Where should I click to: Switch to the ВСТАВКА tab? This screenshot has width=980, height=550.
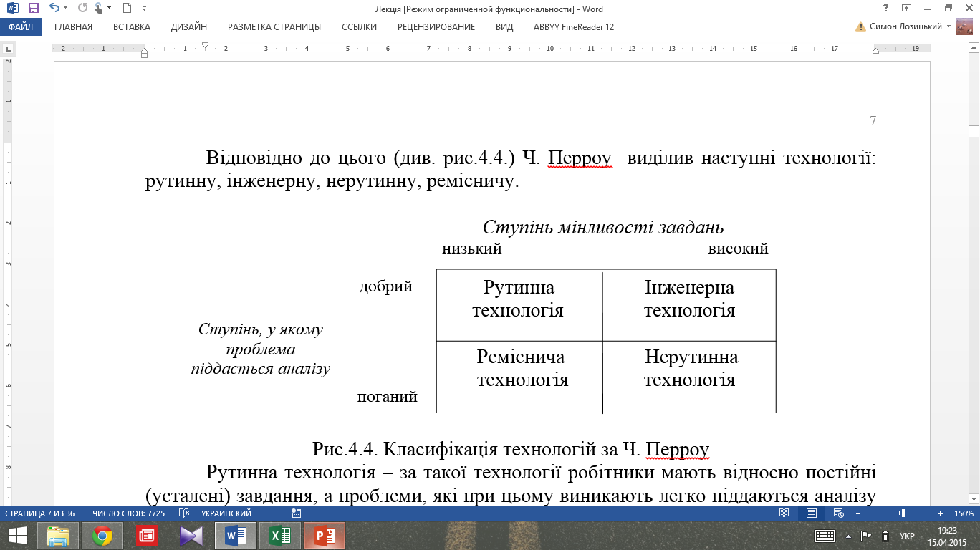coord(132,27)
